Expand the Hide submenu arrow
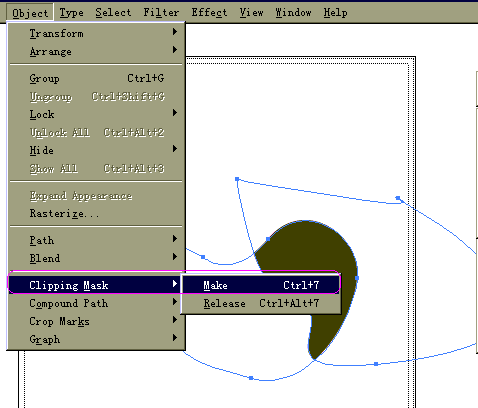 click(175, 149)
